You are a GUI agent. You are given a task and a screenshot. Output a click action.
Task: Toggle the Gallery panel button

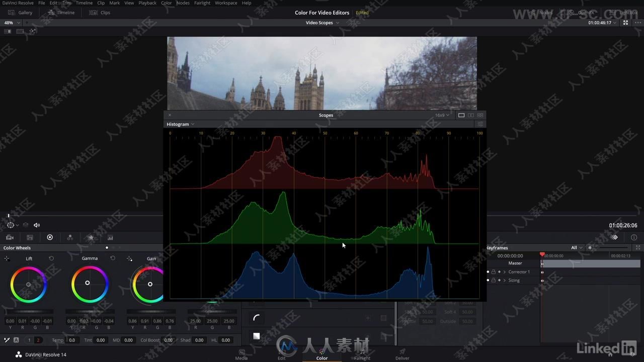pos(20,13)
